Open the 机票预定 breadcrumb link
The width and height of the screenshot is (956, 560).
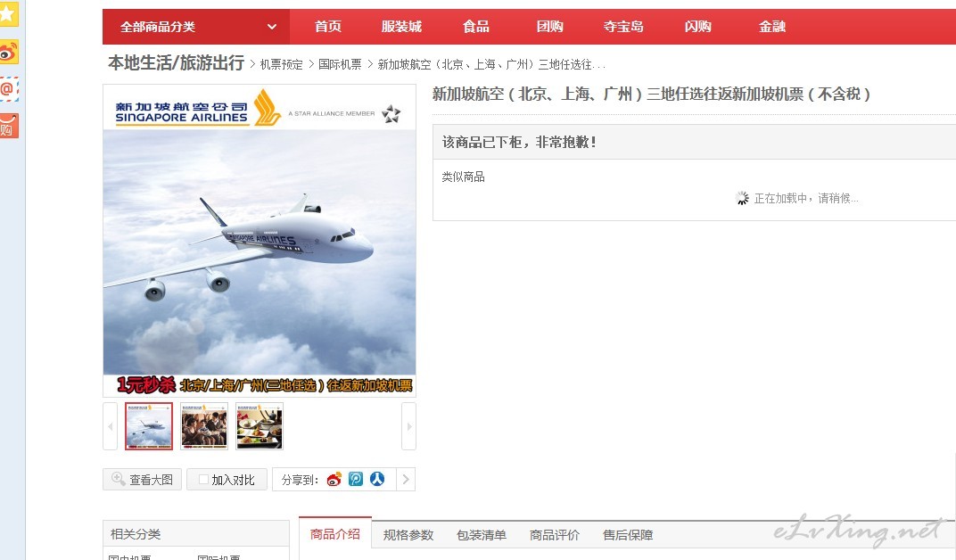[281, 64]
